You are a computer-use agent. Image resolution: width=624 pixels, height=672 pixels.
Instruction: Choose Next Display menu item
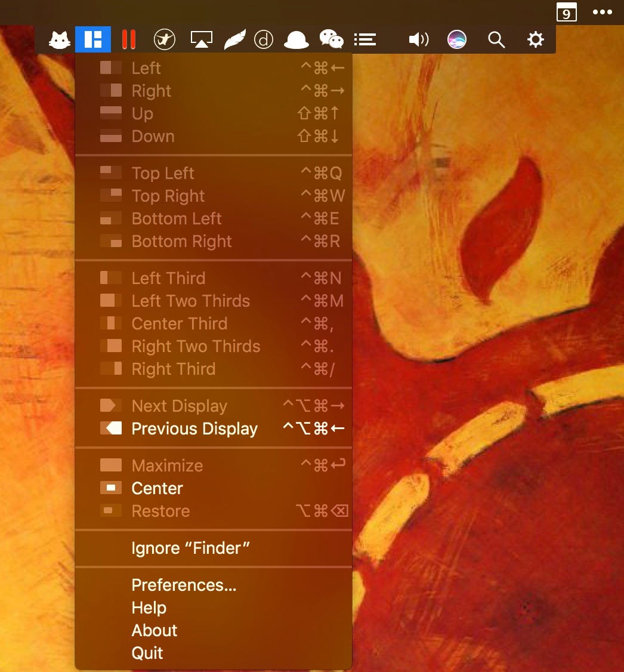click(214, 406)
